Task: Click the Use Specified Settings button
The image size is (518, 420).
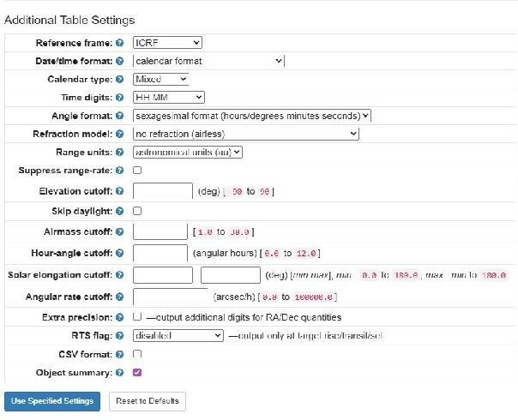Action: click(x=53, y=401)
